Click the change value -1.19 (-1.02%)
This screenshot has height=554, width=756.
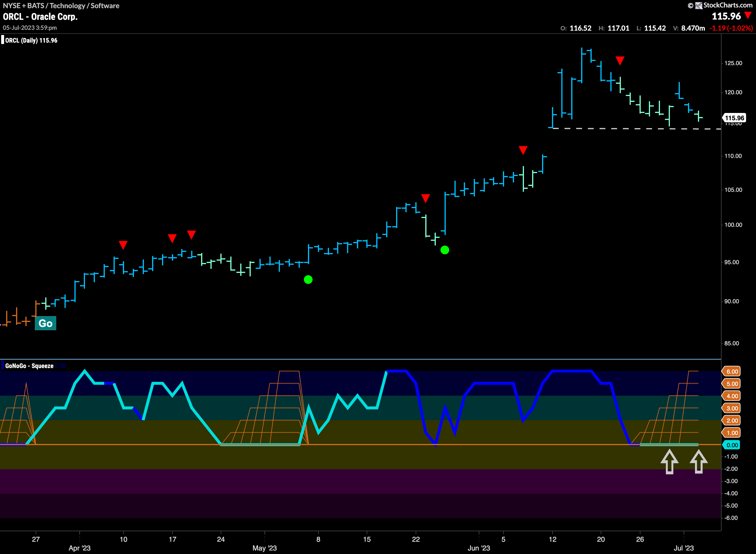coord(731,28)
